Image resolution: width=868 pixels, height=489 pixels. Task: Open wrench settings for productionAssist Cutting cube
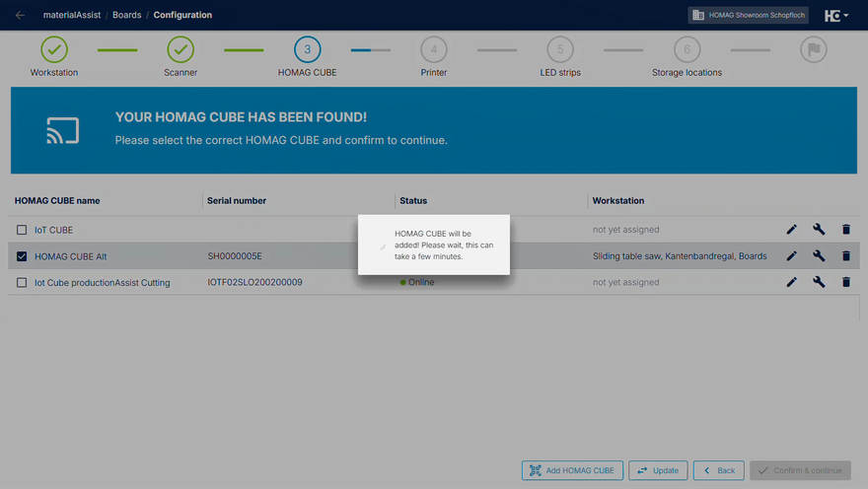tap(819, 282)
